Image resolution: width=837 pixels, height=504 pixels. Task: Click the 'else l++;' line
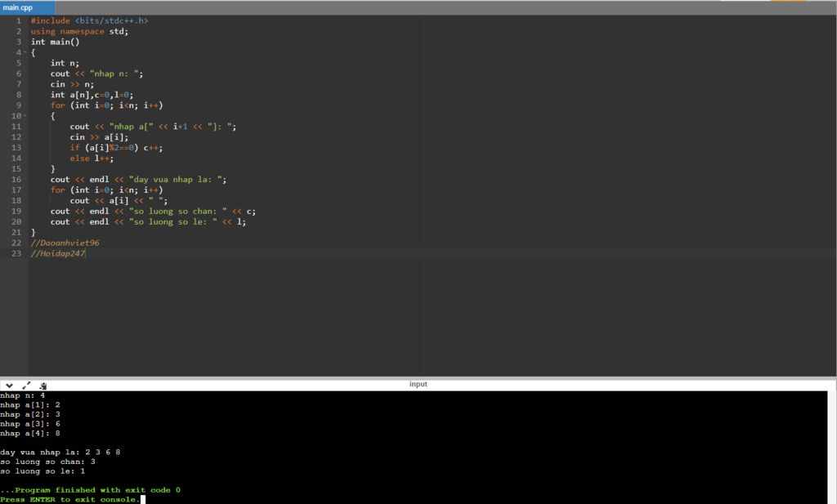pos(92,158)
